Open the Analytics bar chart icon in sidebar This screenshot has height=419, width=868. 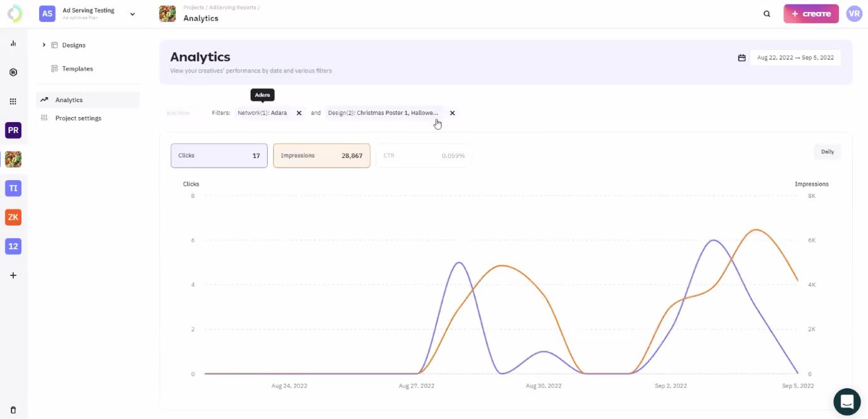pos(13,43)
